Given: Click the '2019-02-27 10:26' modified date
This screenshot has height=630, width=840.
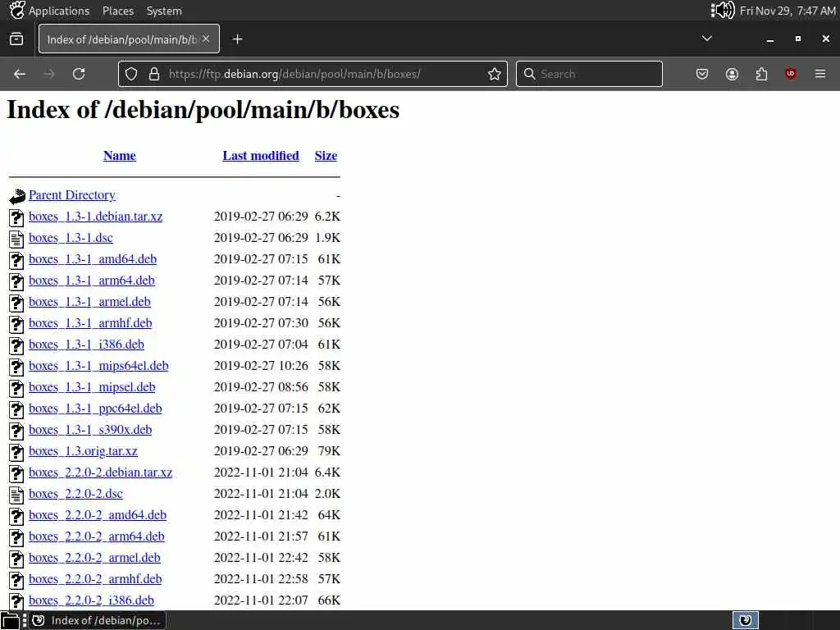Looking at the screenshot, I should coord(261,366).
